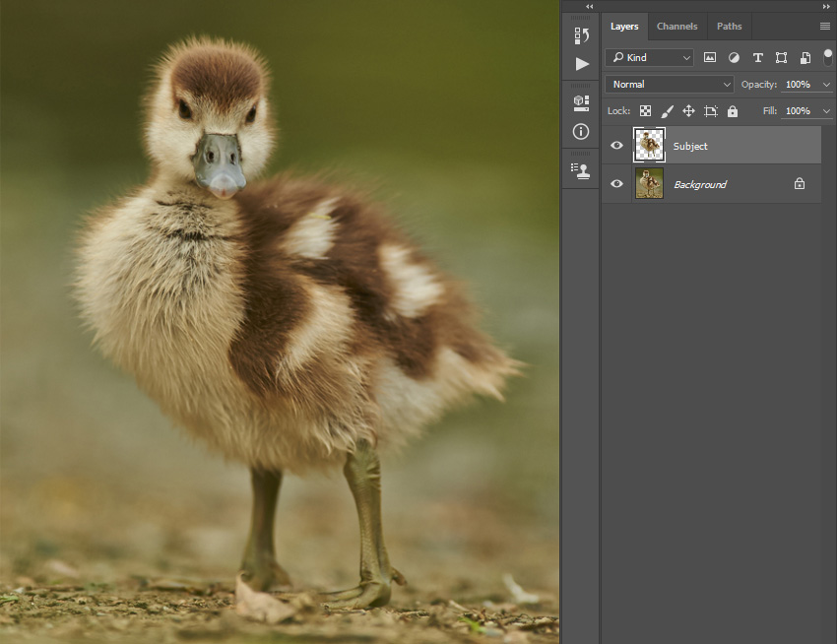
Task: Filter layers by smart objects icon
Action: pos(805,58)
